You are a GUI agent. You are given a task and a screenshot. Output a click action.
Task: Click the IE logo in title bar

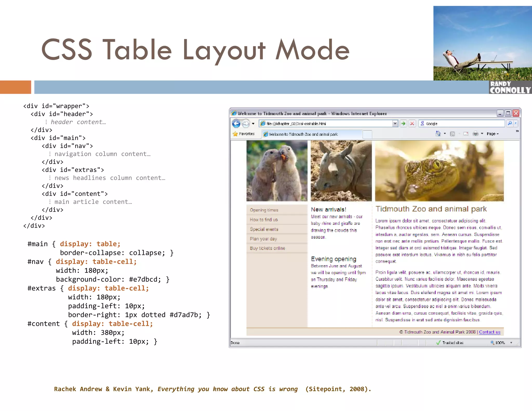coord(234,113)
